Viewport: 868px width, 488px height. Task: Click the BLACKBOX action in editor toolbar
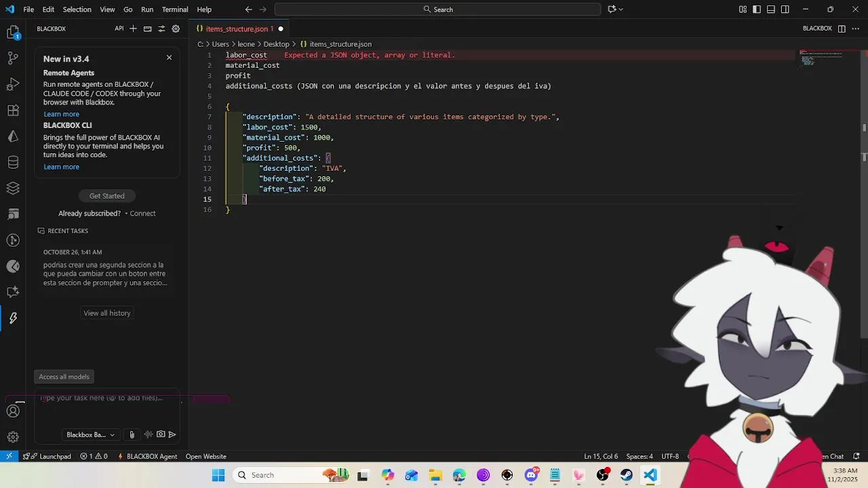click(x=817, y=28)
